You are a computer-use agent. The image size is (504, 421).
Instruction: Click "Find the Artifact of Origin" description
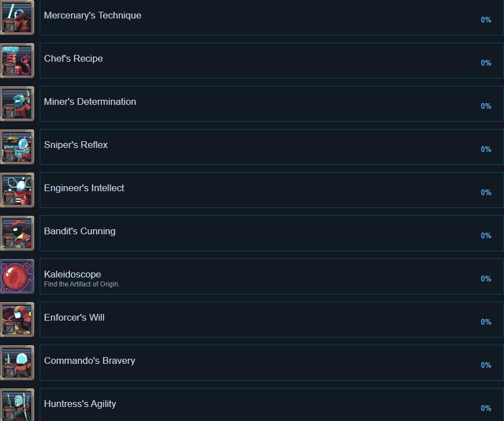pyautogui.click(x=82, y=284)
